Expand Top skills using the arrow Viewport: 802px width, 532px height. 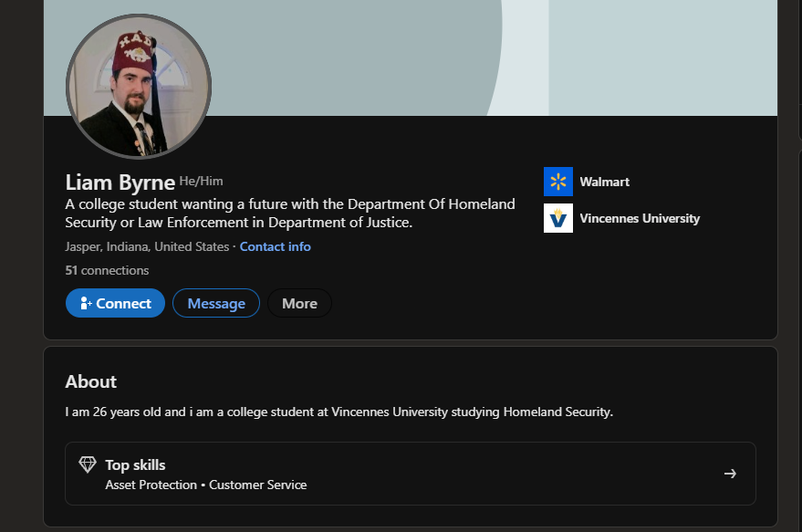click(x=730, y=474)
